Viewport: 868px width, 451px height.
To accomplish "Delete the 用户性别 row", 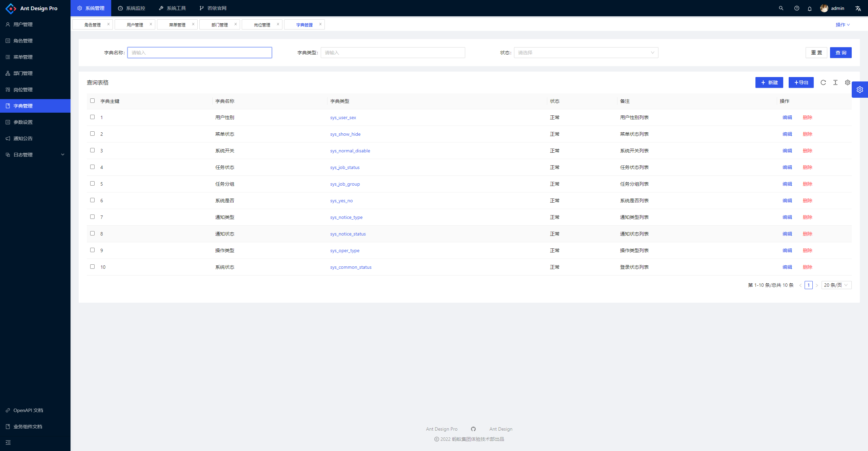I will point(808,117).
